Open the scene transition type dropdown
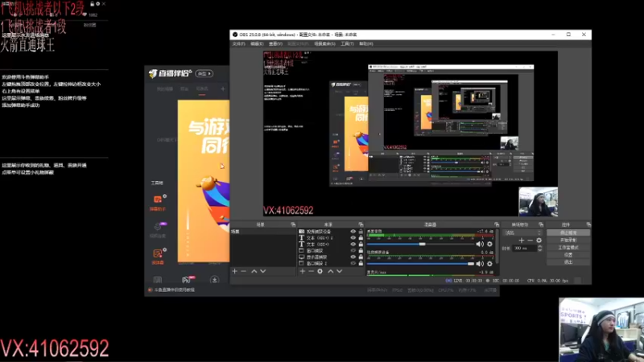644x362 pixels. coord(522,232)
